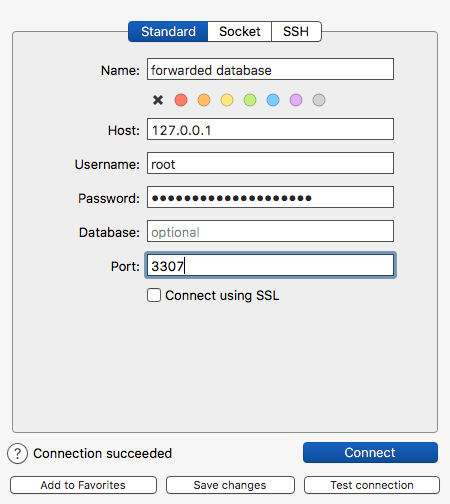Pick the red color label
450x504 pixels.
181,100
